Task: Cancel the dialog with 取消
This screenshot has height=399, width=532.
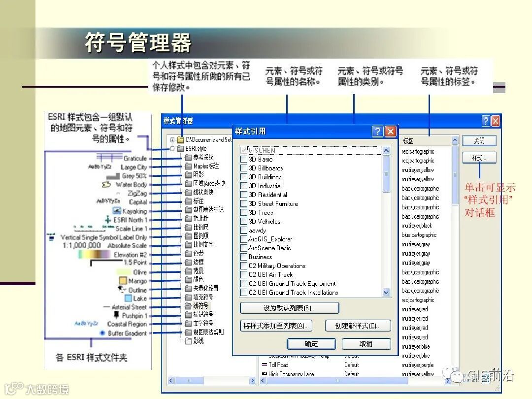Action: coord(366,344)
